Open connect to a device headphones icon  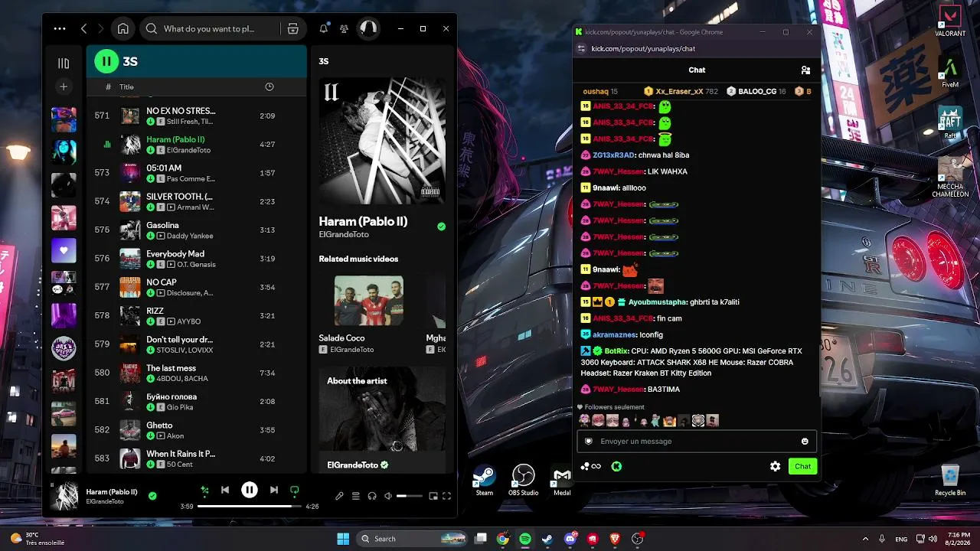[372, 496]
